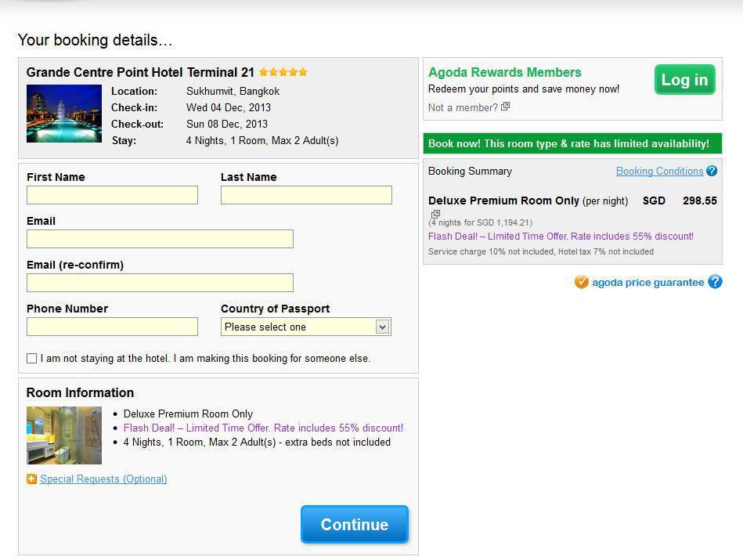Click the Service charge 10% not included note

(x=541, y=251)
